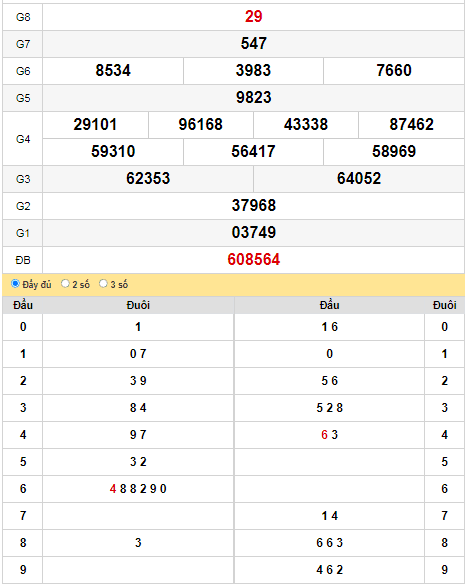The width and height of the screenshot is (470, 588).
Task: Click the G7 prize number 547
Action: point(254,44)
